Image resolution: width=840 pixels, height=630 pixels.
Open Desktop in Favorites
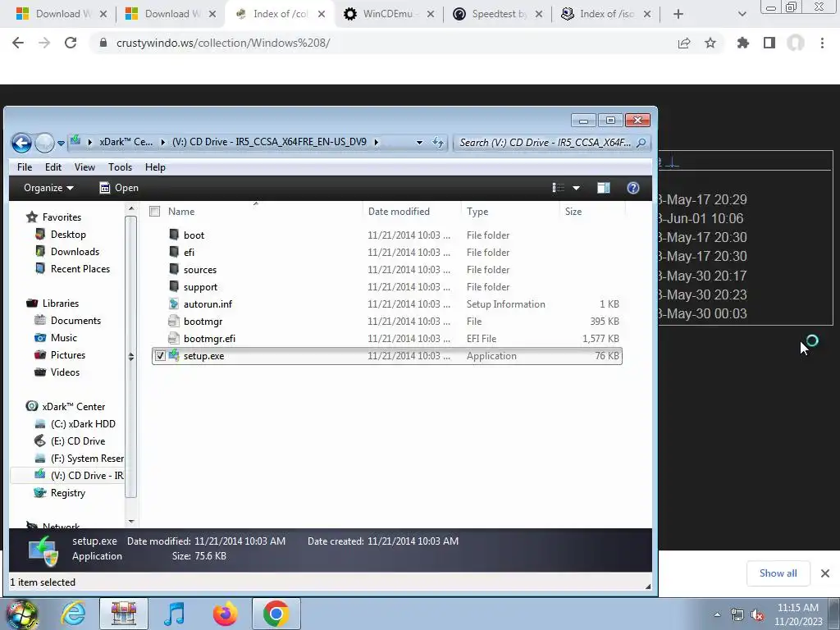(x=68, y=234)
